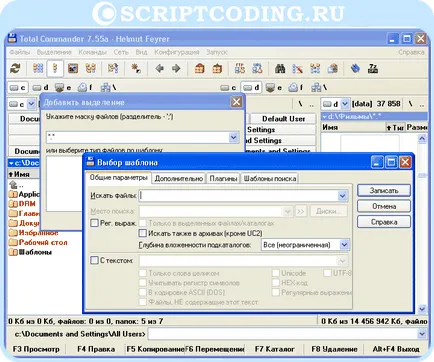Image resolution: width=434 pixels, height=362 pixels.
Task: Go forward with right arrow icon
Action: click(176, 69)
